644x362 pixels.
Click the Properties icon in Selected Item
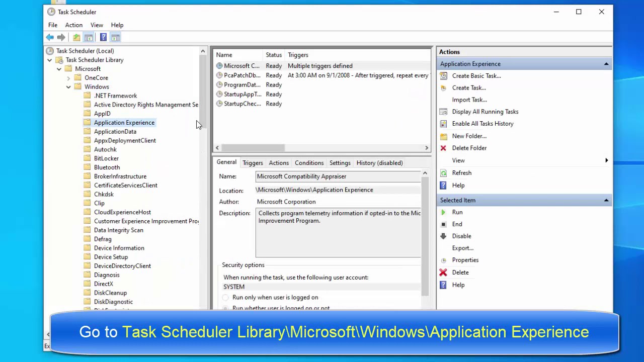tap(443, 260)
